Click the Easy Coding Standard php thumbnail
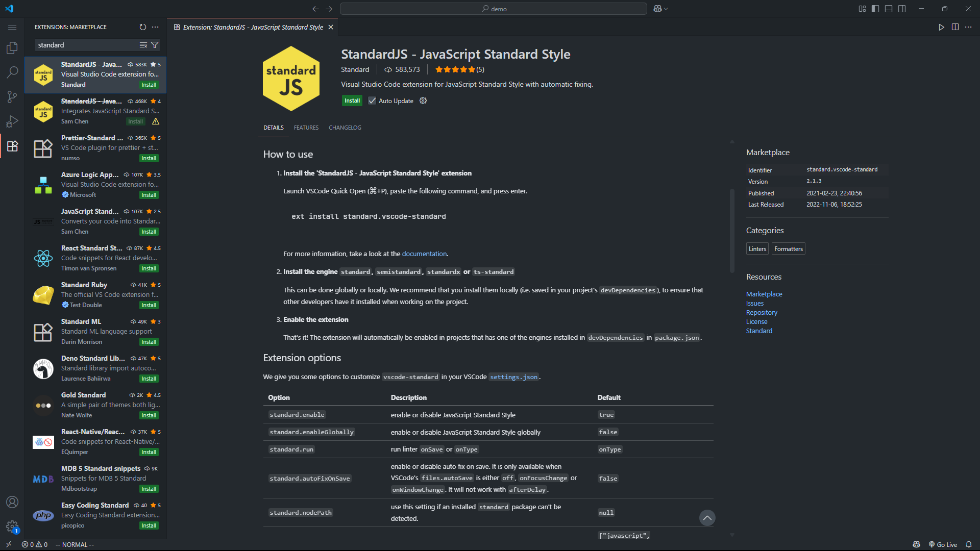Image resolution: width=980 pixels, height=551 pixels. point(43,515)
